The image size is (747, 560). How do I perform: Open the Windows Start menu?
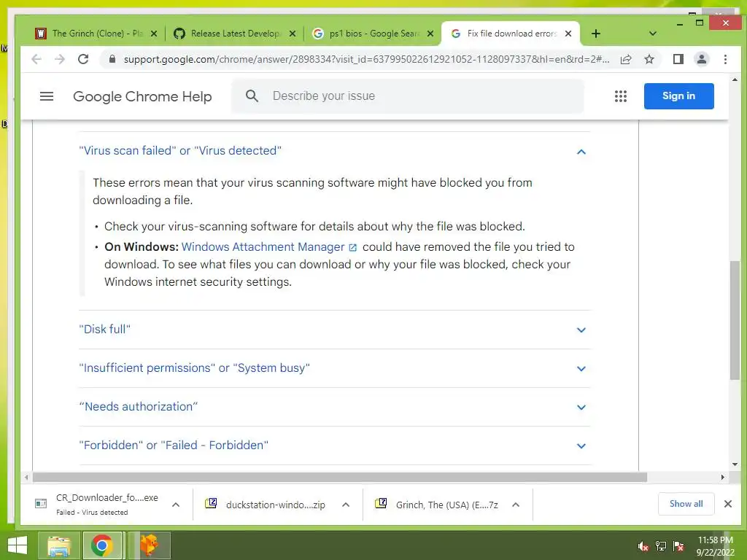click(18, 545)
